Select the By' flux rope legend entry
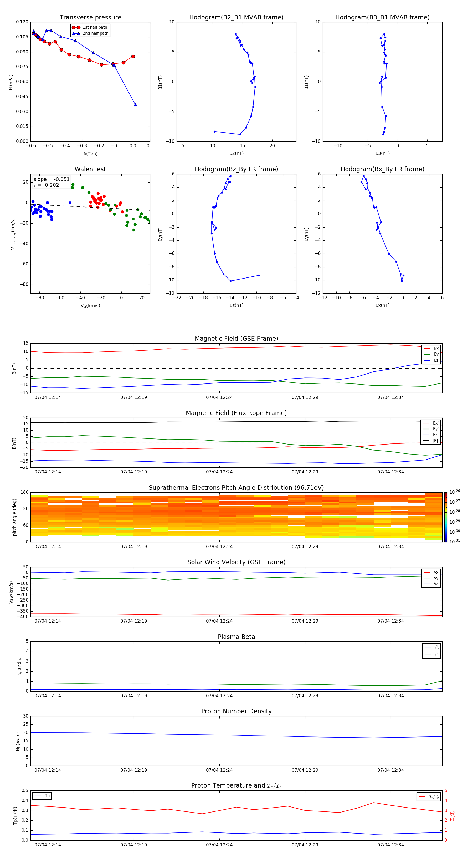This screenshot has height=868, width=473. (x=431, y=429)
